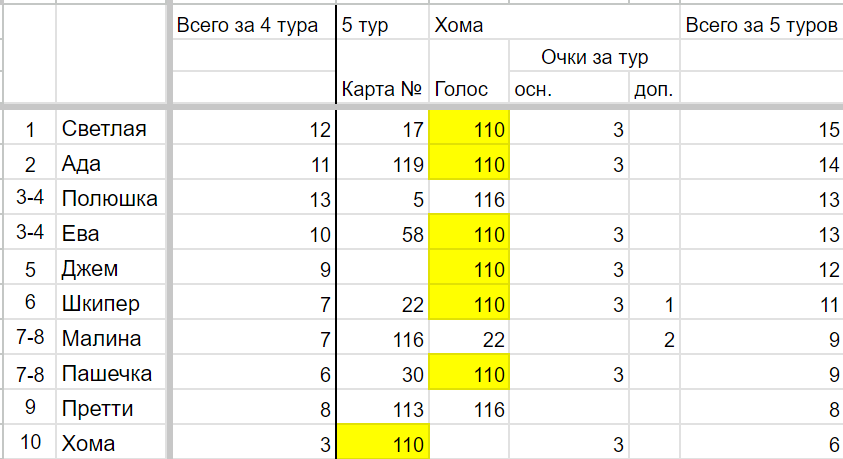The width and height of the screenshot is (843, 459).
Task: Click the Карта № column header
Action: point(382,88)
